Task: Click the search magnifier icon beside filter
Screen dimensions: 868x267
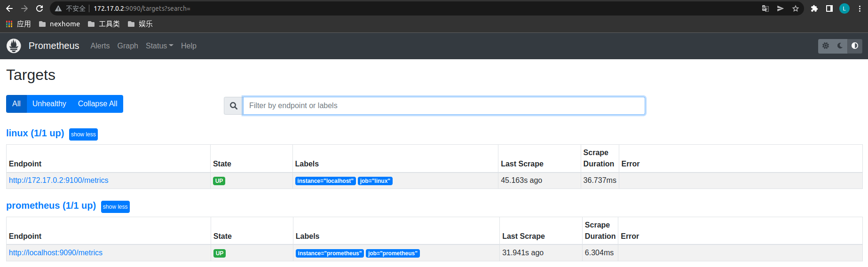Action: pos(233,106)
